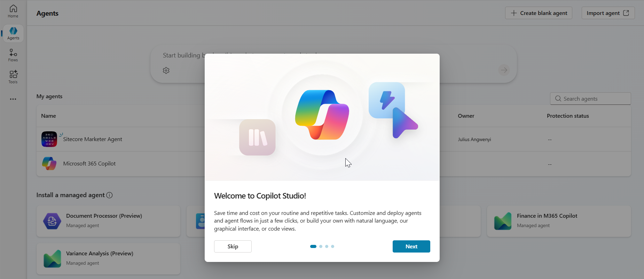Open the Sitecore Marketer Agent

[x=93, y=139]
